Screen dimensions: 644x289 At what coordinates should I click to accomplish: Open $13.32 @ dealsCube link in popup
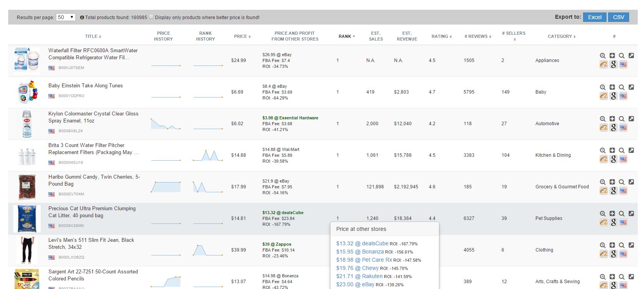pos(362,243)
